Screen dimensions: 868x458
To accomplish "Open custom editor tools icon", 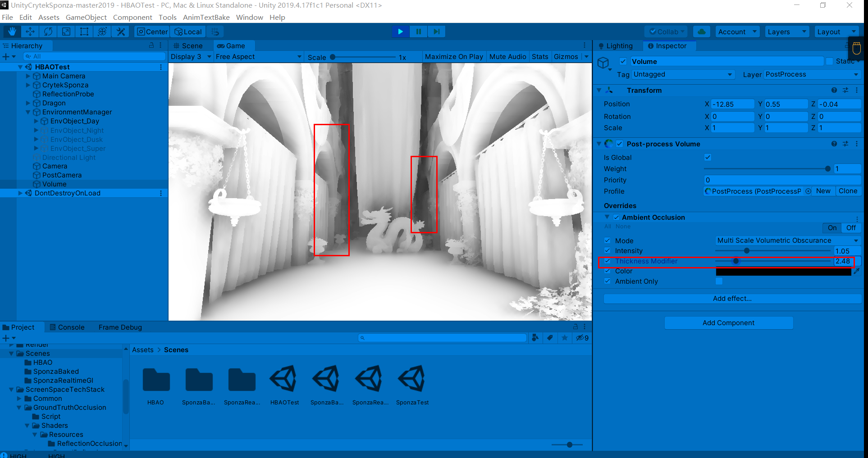I will tap(120, 32).
